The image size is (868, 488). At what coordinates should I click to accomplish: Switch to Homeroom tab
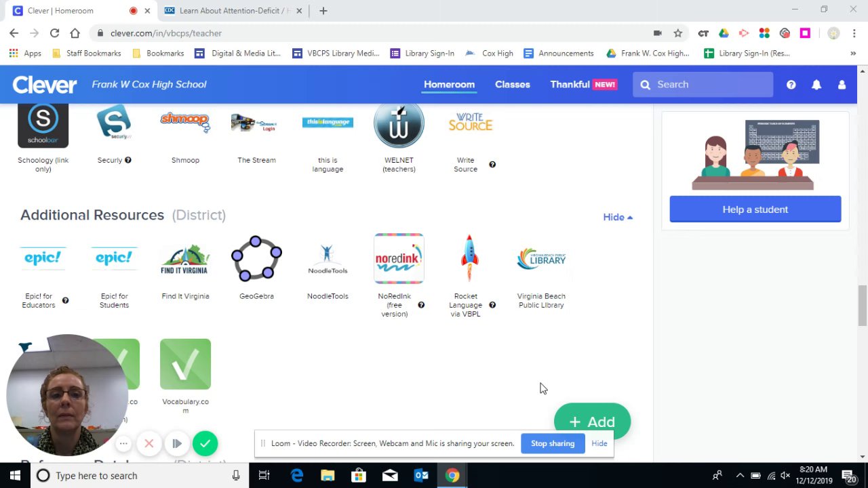(449, 85)
